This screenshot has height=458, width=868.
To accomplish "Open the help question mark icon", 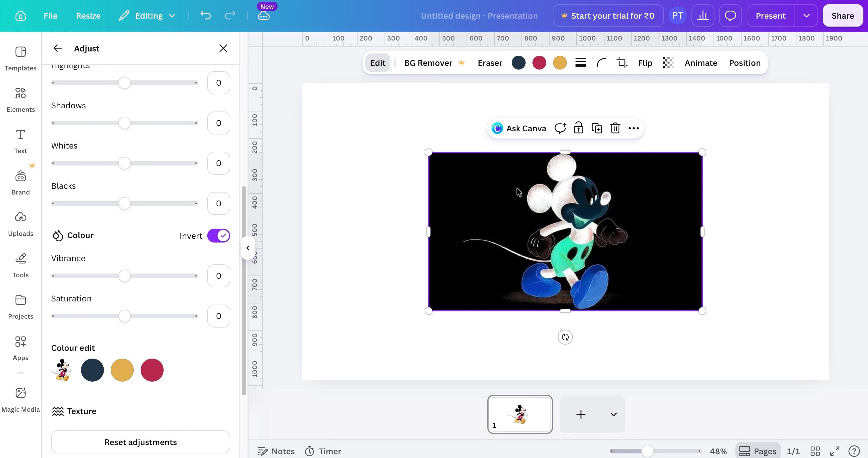I will coord(854,451).
